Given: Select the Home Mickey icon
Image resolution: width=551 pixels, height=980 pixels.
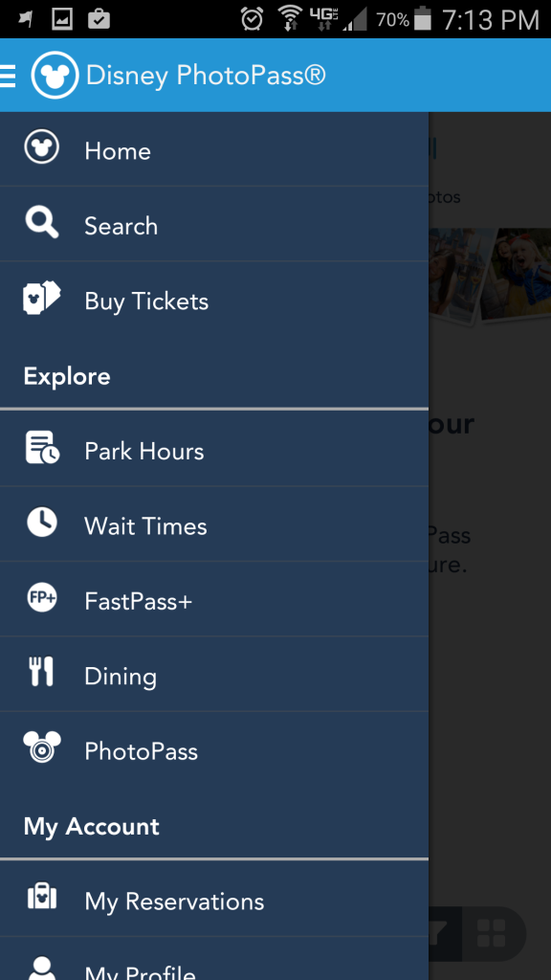Looking at the screenshot, I should pos(42,148).
